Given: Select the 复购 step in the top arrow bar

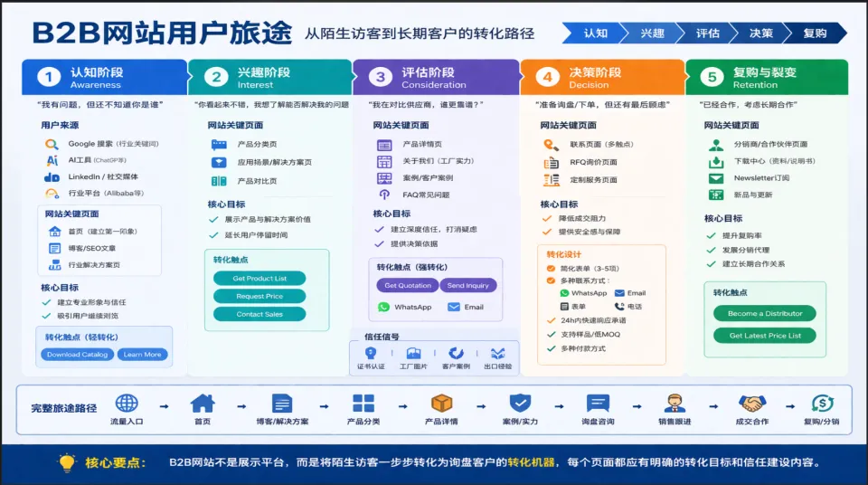Looking at the screenshot, I should (x=815, y=33).
